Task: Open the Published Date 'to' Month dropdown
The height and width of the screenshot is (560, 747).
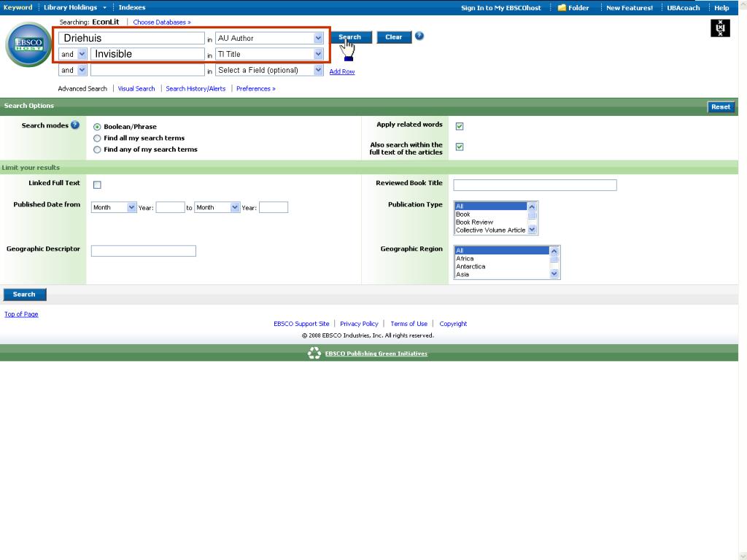Action: click(x=217, y=207)
